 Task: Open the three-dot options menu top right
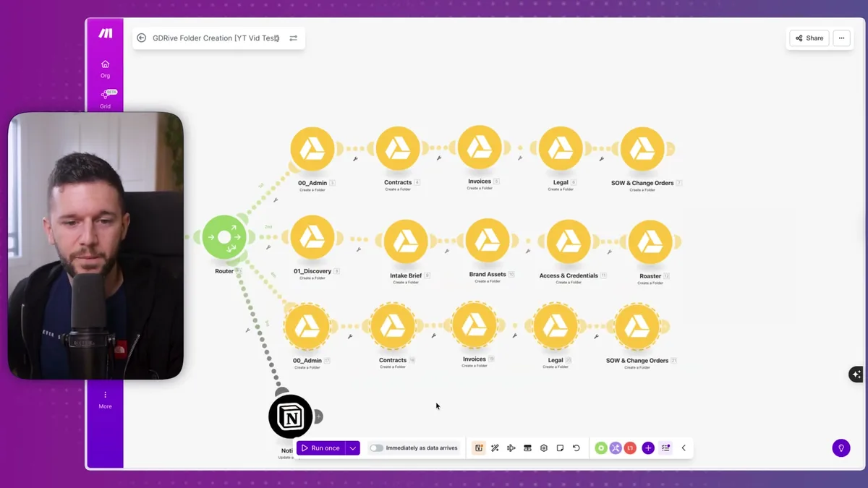coord(841,38)
